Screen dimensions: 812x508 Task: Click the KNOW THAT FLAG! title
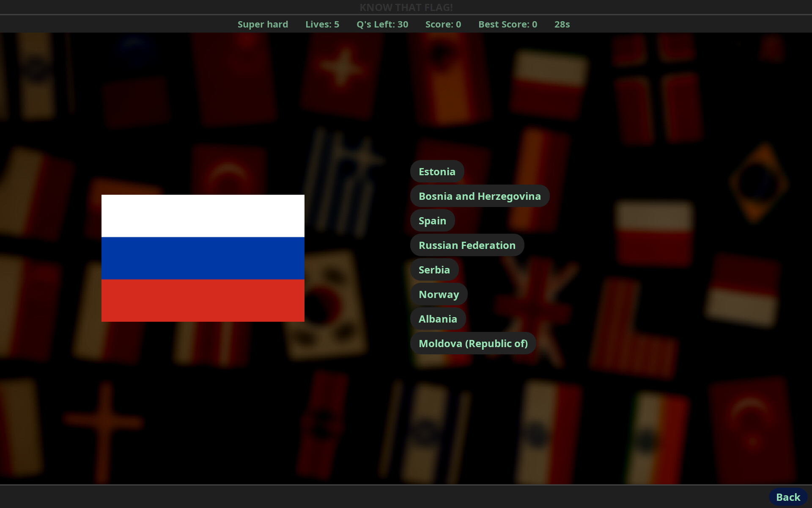pos(406,7)
